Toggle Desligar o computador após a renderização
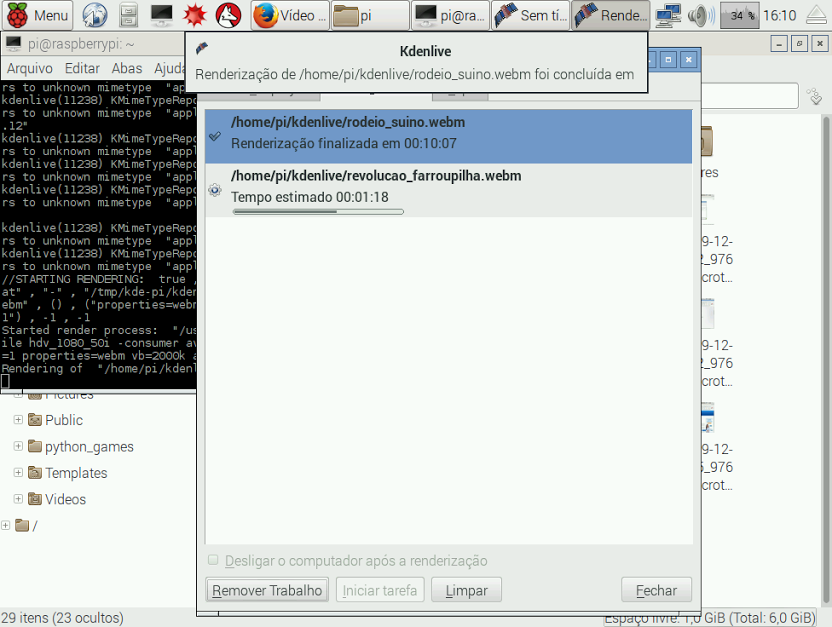The width and height of the screenshot is (832, 627). click(213, 560)
